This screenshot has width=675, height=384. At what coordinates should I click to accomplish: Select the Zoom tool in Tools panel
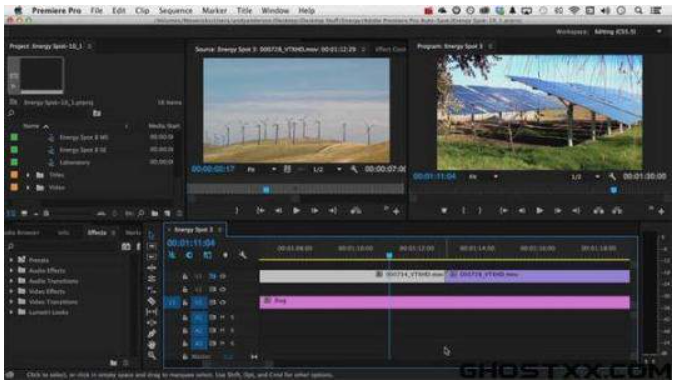152,355
